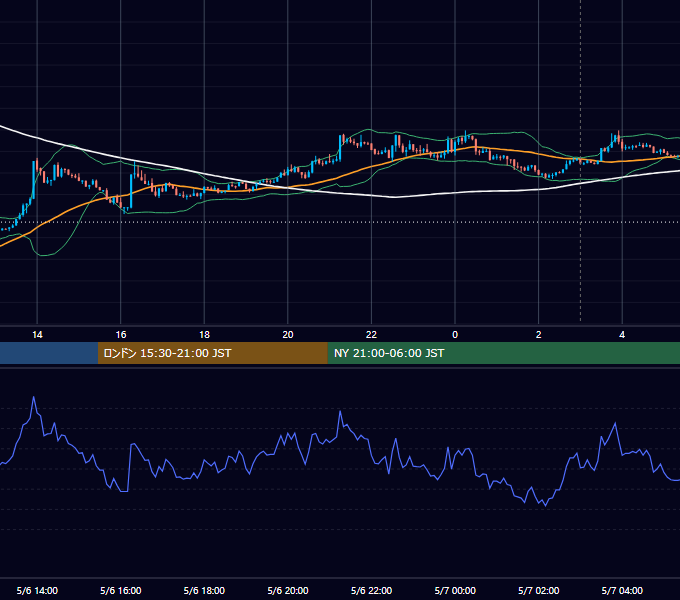
Task: Click the 2 hour label on price chart axis
Action: [x=539, y=335]
